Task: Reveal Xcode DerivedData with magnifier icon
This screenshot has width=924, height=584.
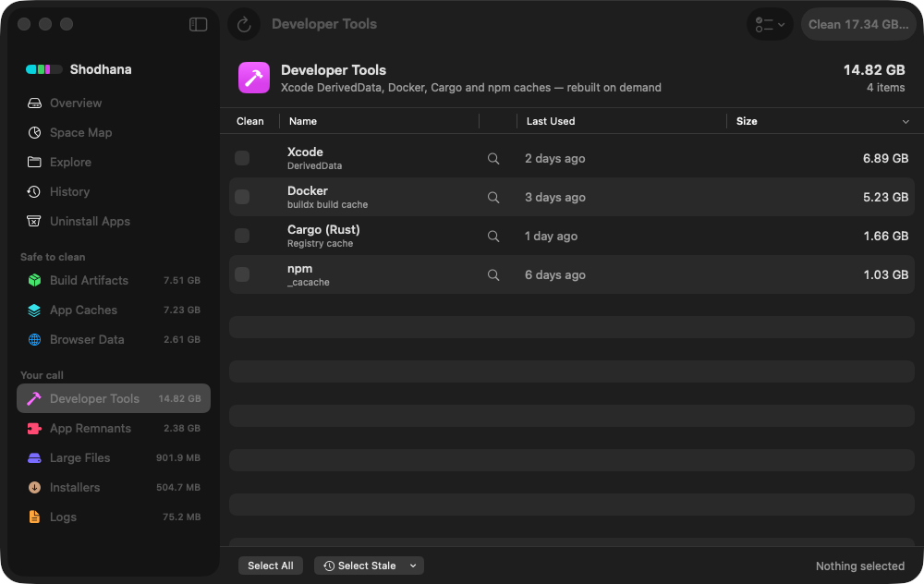Action: (x=493, y=159)
